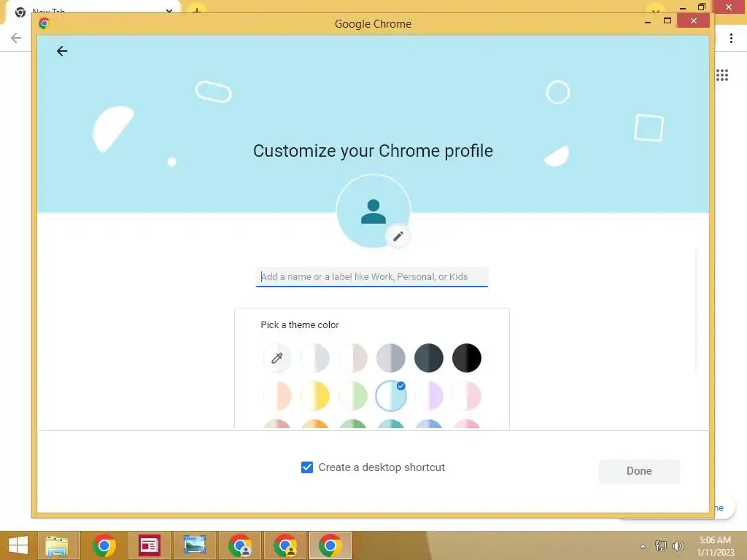Select the black theme color

pos(467,357)
